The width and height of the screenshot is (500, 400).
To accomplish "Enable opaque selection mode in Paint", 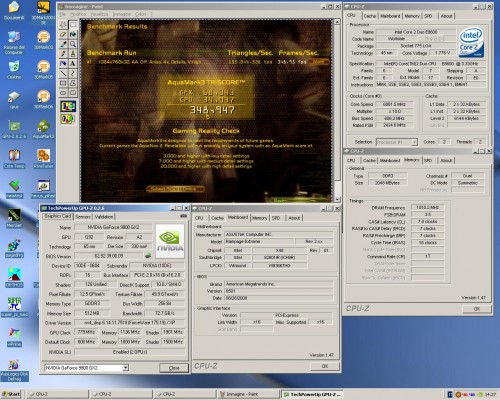I will pyautogui.click(x=68, y=106).
